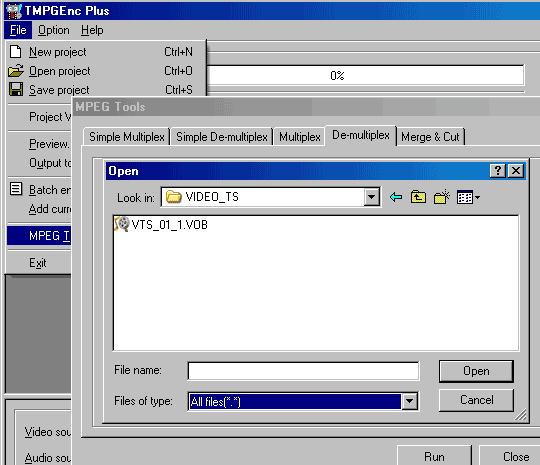The height and width of the screenshot is (465, 540).
Task: Click the Files of type: label
Action: pyautogui.click(x=143, y=401)
